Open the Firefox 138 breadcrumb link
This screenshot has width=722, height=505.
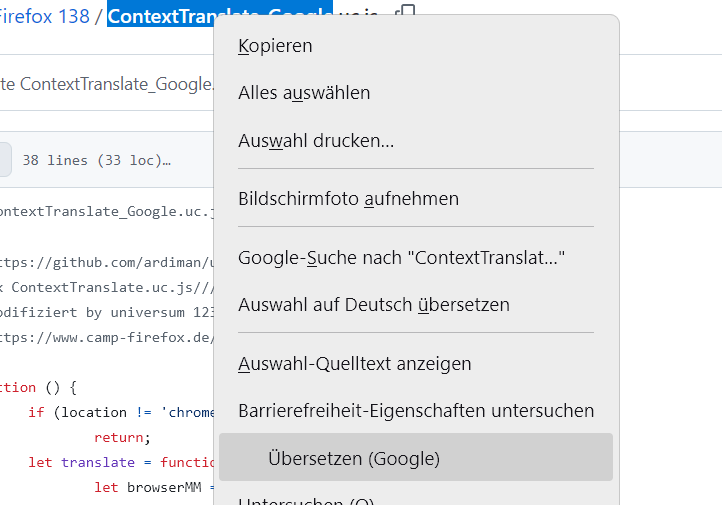(45, 17)
